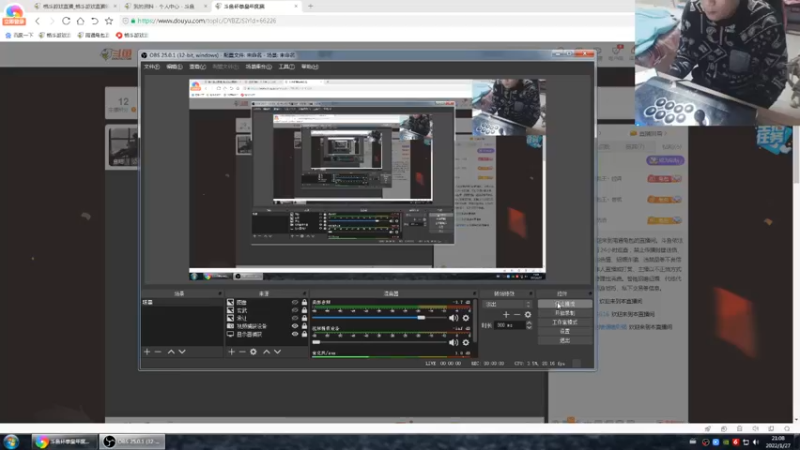Open source properties gear in Sources panel
This screenshot has height=450, width=800.
(253, 352)
